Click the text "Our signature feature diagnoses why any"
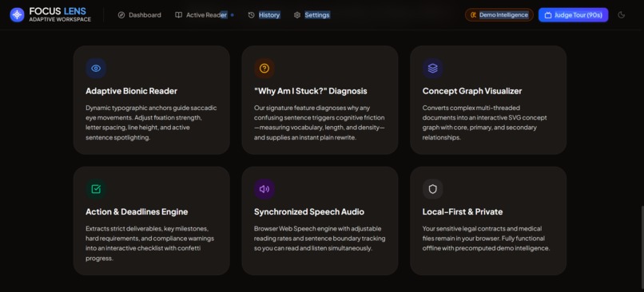This screenshot has height=292, width=644. pyautogui.click(x=312, y=108)
